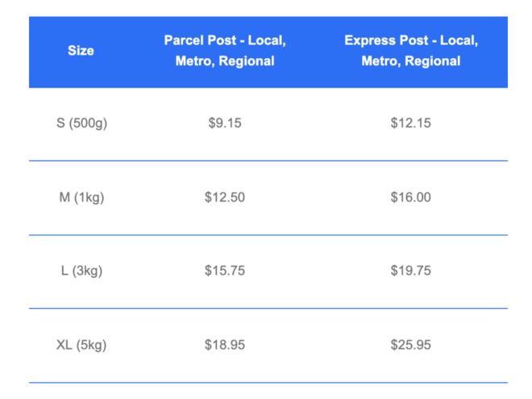Screen dimensions: 532x399
Task: Select the Parcel Post column header
Action: point(225,51)
